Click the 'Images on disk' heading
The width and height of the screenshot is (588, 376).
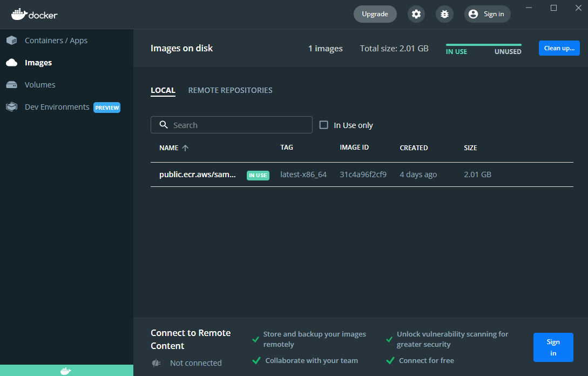click(181, 49)
